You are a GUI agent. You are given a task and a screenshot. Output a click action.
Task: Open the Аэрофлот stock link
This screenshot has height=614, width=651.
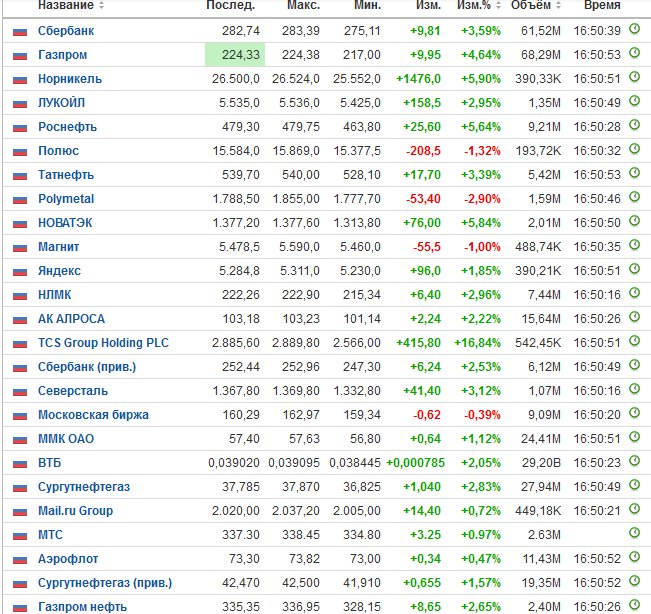[x=68, y=559]
